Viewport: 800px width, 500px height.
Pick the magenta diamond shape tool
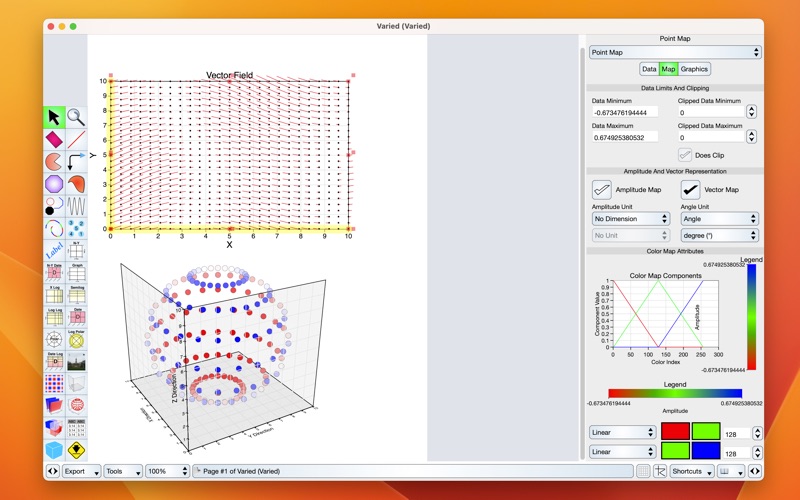click(x=54, y=139)
